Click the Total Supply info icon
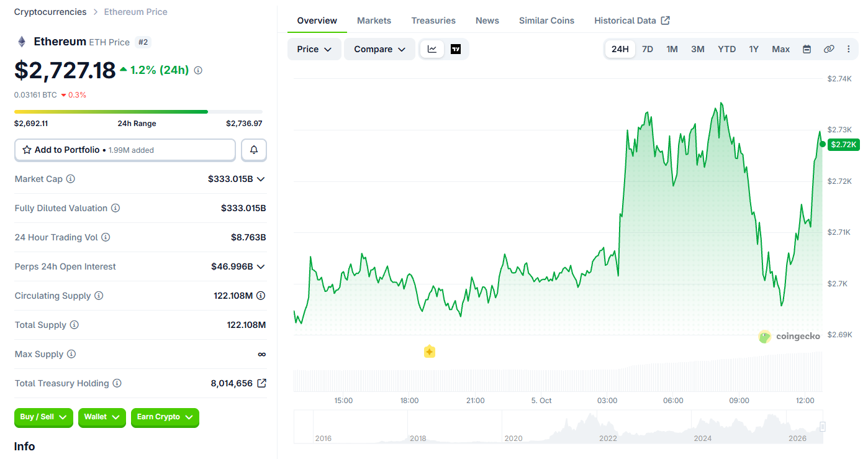This screenshot has width=868, height=459. pyautogui.click(x=75, y=325)
